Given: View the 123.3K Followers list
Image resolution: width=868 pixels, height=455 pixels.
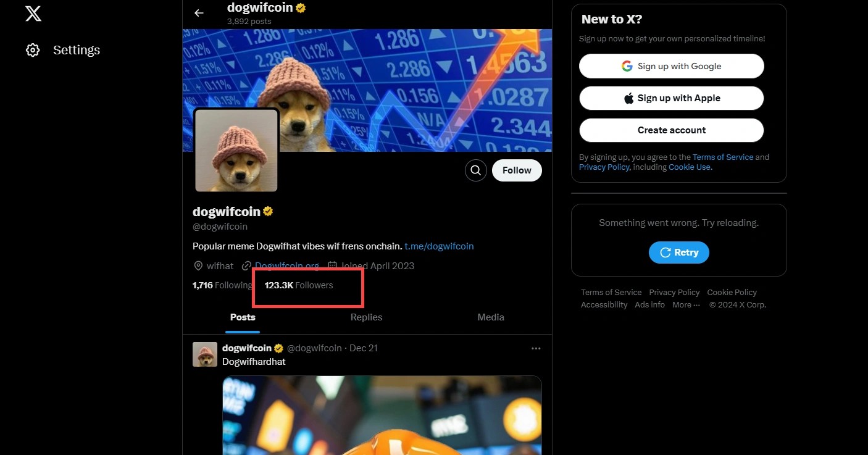Looking at the screenshot, I should (x=299, y=285).
